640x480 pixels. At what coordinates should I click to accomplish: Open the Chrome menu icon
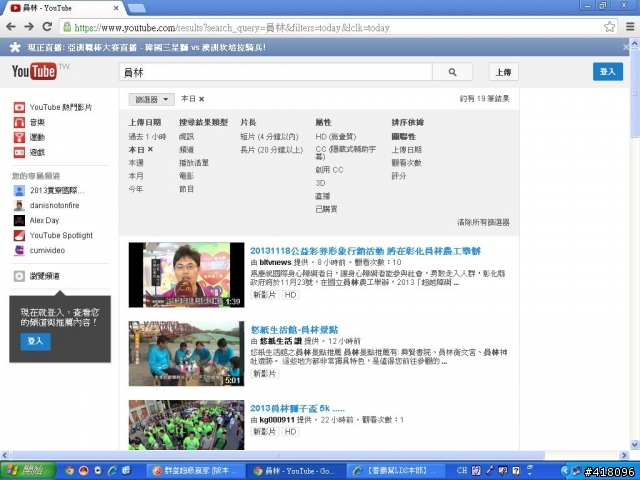[x=630, y=27]
